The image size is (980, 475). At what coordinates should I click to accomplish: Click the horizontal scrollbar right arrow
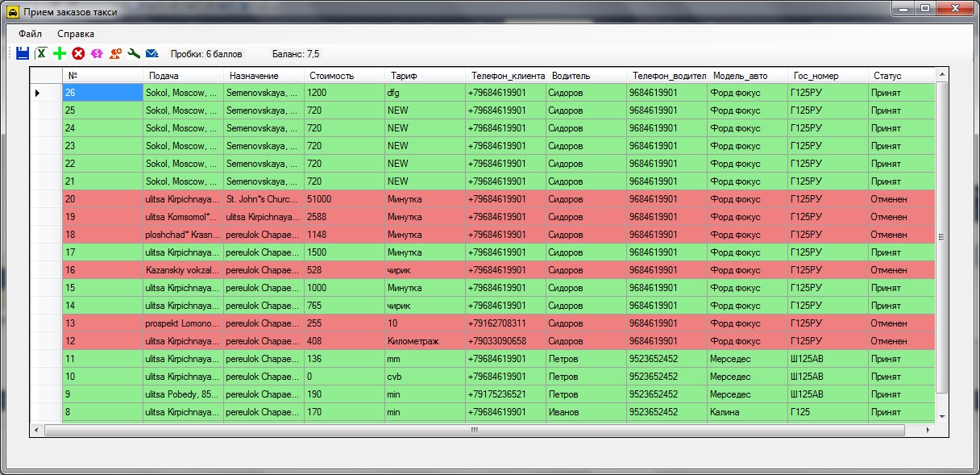point(928,430)
